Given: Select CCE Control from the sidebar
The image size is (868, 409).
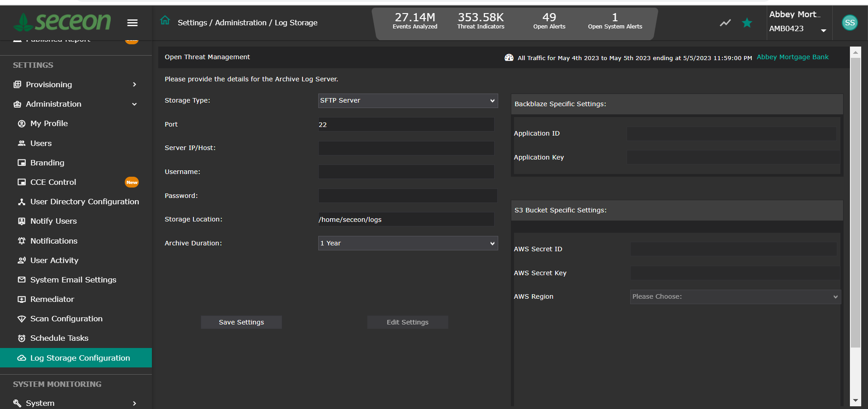Looking at the screenshot, I should coord(52,182).
